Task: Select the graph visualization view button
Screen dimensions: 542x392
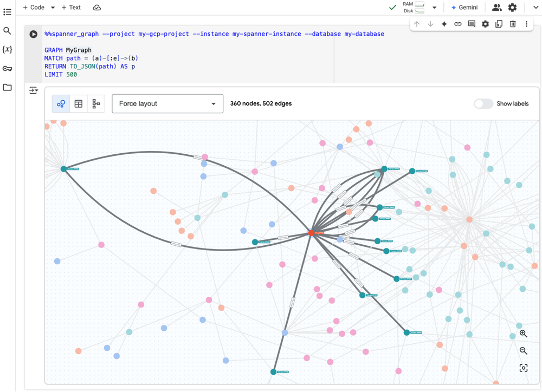Action: point(61,104)
